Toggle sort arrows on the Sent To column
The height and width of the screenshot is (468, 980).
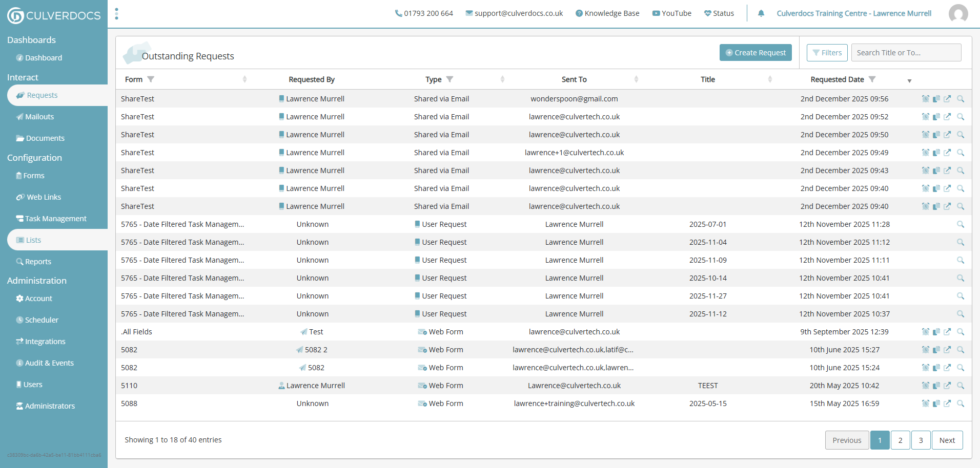click(x=636, y=79)
